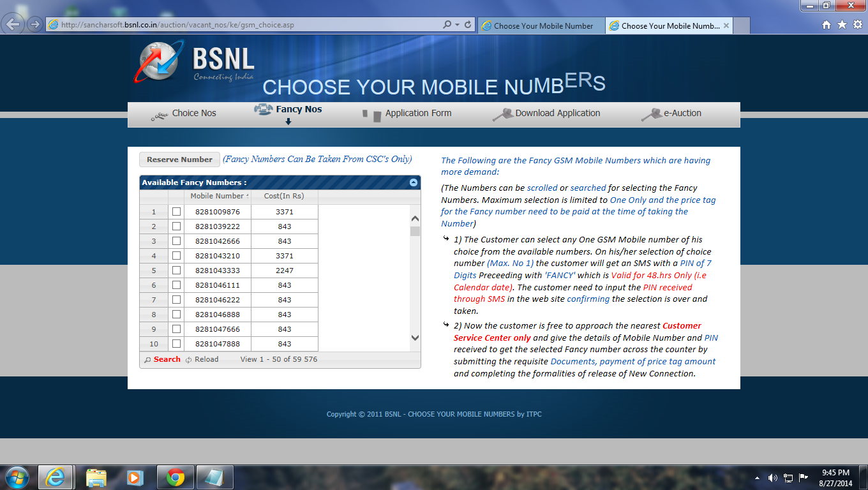Click the BSNL logo
Viewport: 868px width, 490px height.
(195, 62)
